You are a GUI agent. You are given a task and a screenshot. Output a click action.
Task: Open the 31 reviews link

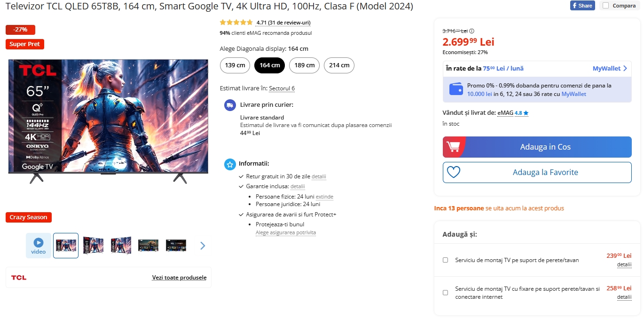[x=283, y=23]
